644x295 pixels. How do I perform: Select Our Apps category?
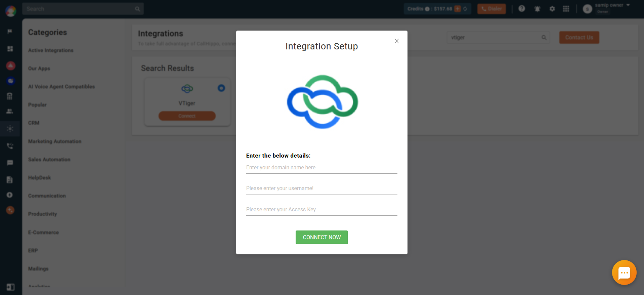point(39,68)
